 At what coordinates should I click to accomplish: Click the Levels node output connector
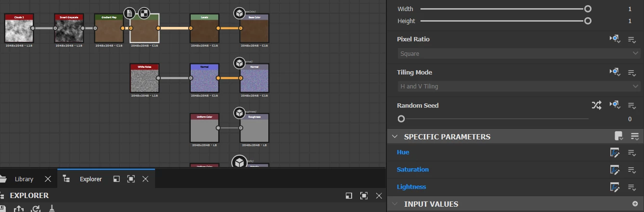(x=218, y=28)
